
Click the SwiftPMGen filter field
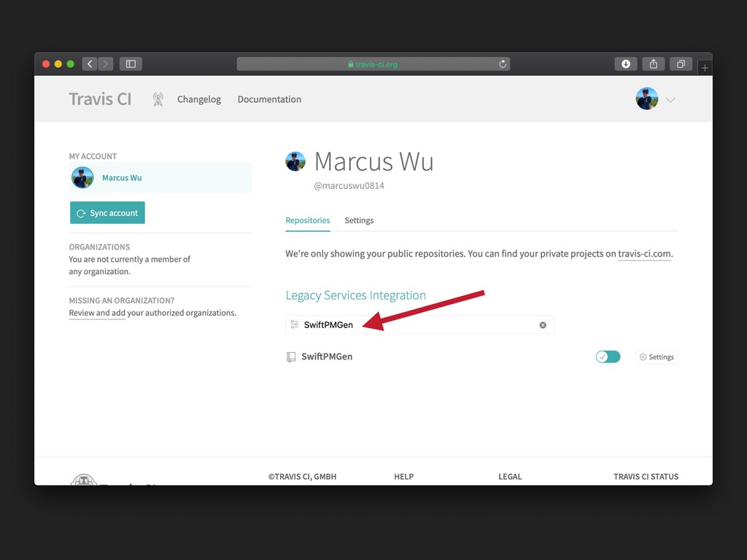419,324
